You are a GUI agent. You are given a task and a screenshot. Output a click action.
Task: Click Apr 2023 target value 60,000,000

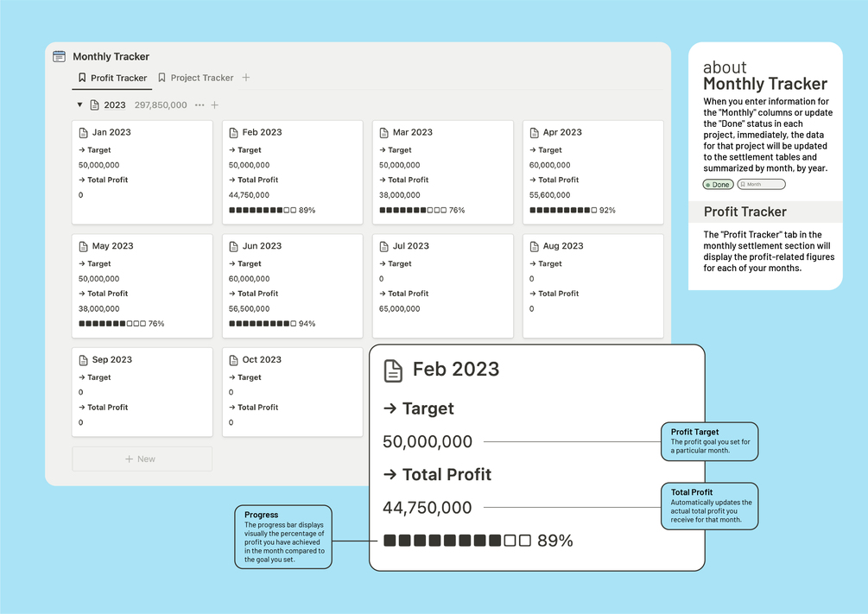549,165
